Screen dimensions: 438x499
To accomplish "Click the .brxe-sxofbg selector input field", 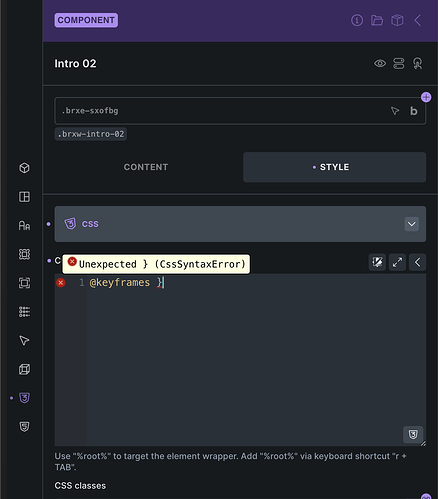I will [x=240, y=111].
